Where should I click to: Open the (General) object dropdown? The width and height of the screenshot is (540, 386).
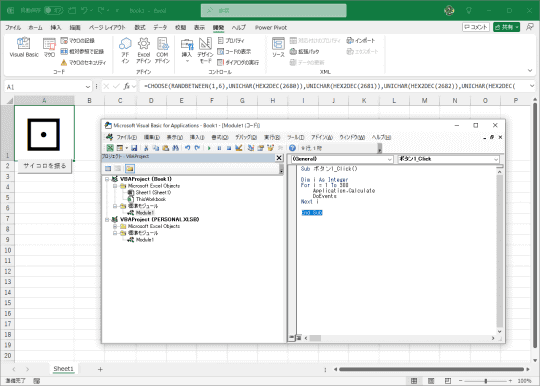342,159
